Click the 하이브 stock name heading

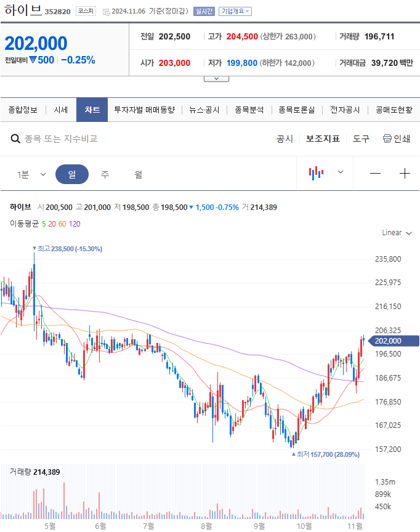23,10
